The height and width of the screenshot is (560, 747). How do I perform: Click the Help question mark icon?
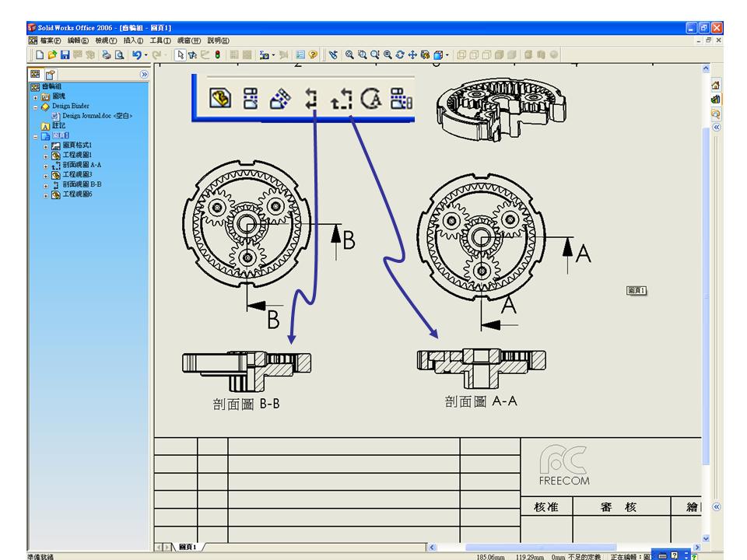313,54
